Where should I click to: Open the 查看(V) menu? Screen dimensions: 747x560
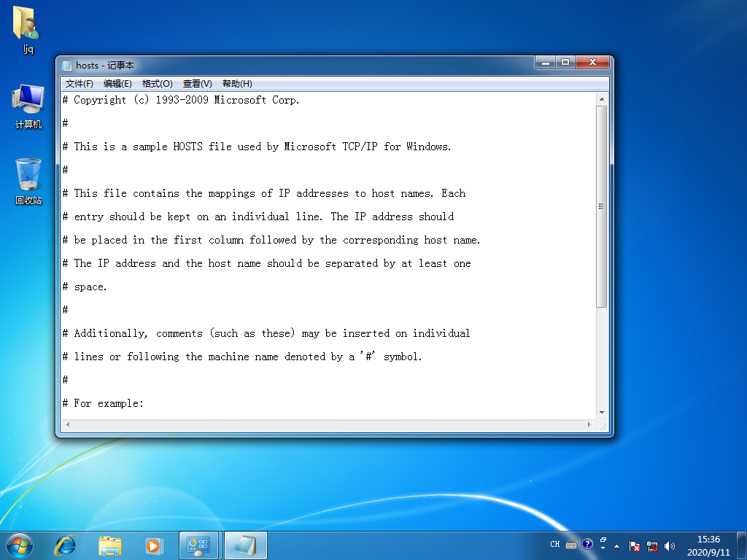click(x=197, y=84)
